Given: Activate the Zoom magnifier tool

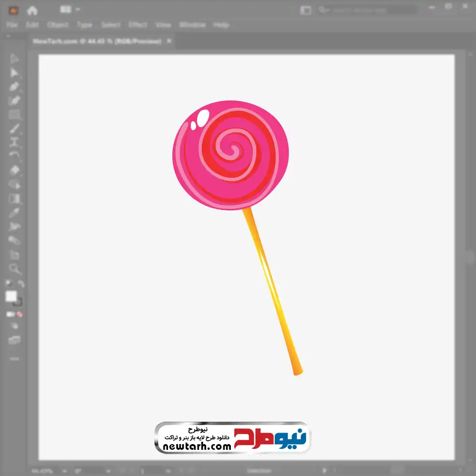Looking at the screenshot, I should tap(14, 269).
